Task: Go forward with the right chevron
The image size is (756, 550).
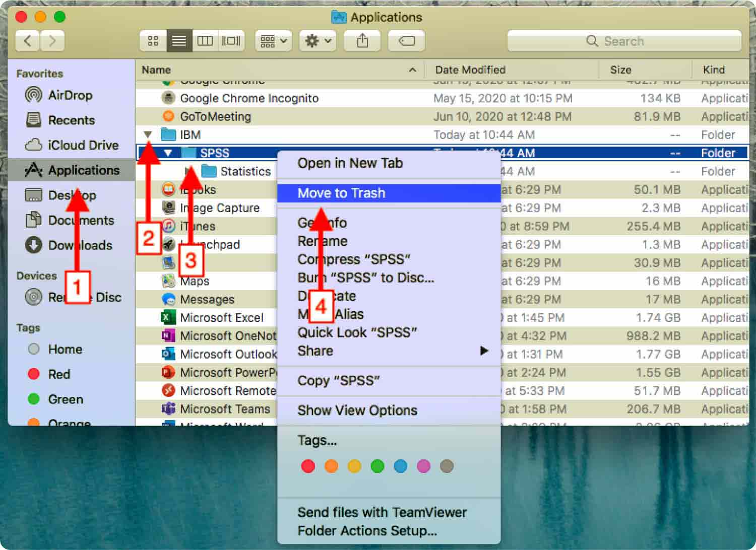Action: pyautogui.click(x=52, y=41)
